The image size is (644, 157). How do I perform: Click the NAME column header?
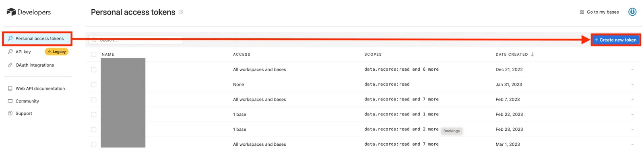point(108,54)
